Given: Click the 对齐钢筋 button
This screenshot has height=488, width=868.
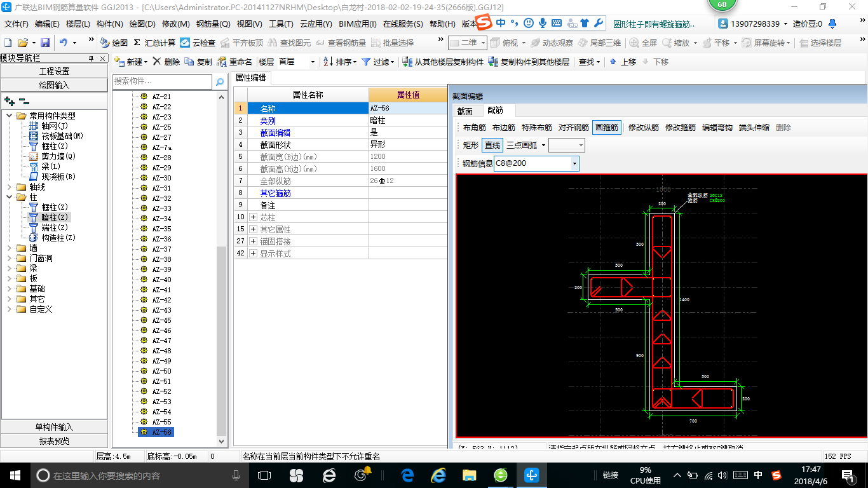Looking at the screenshot, I should pyautogui.click(x=574, y=127).
